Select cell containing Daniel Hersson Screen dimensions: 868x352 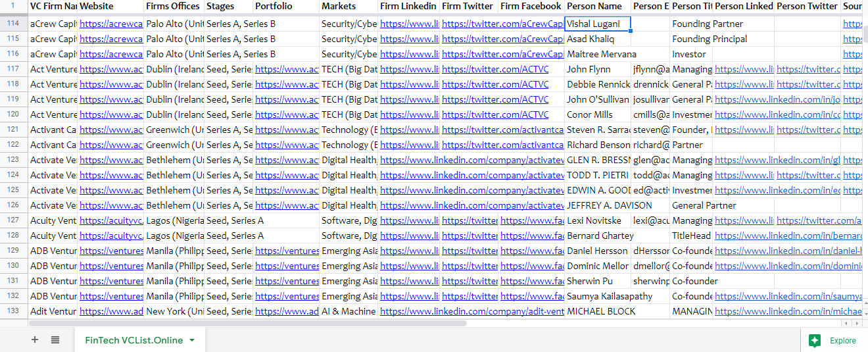pos(598,251)
